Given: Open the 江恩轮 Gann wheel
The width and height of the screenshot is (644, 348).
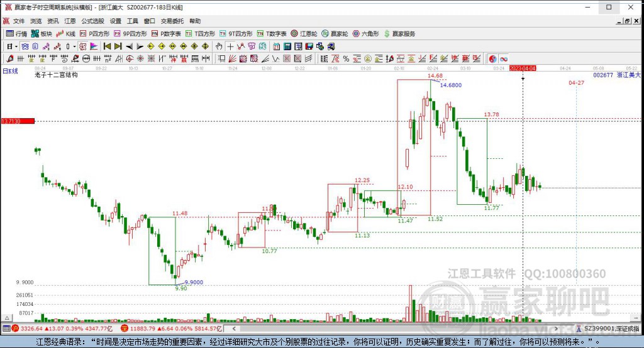Looking at the screenshot, I should pos(304,34).
